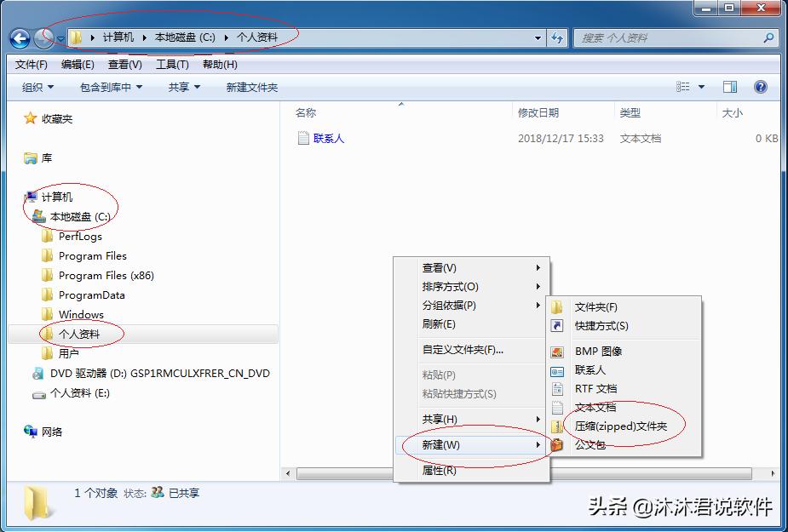Open the change-view dropdown arrow on the toolbar
This screenshot has height=532, width=788.
pyautogui.click(x=701, y=86)
